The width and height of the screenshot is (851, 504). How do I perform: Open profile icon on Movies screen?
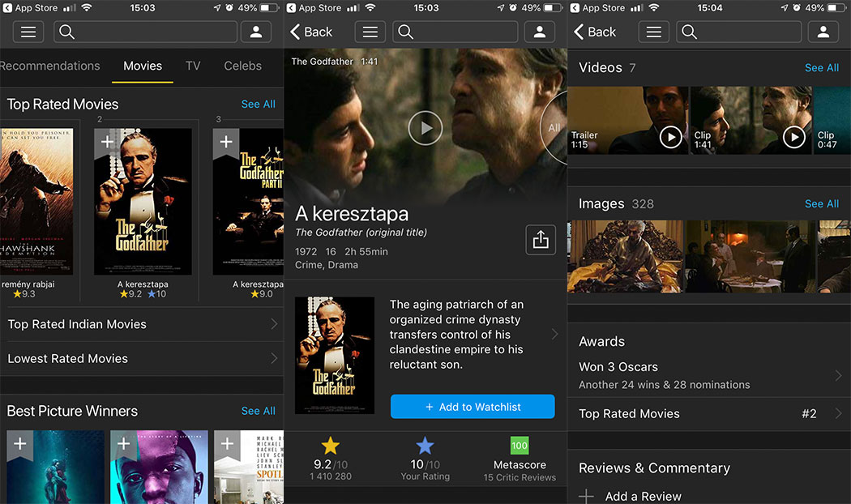coord(256,32)
